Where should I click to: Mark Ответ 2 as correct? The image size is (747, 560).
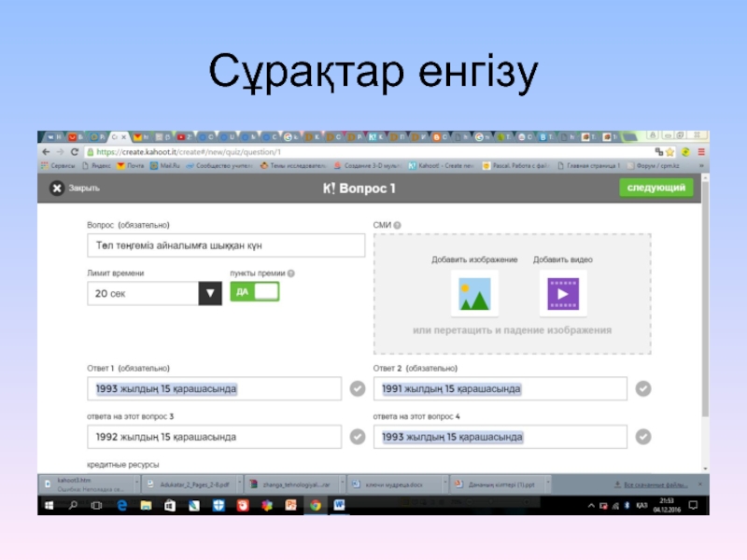tap(643, 388)
